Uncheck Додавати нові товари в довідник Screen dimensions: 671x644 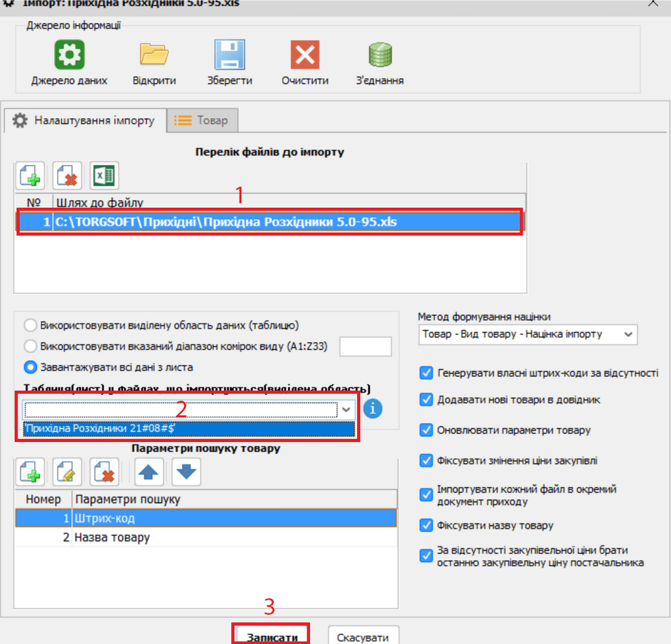click(x=425, y=399)
